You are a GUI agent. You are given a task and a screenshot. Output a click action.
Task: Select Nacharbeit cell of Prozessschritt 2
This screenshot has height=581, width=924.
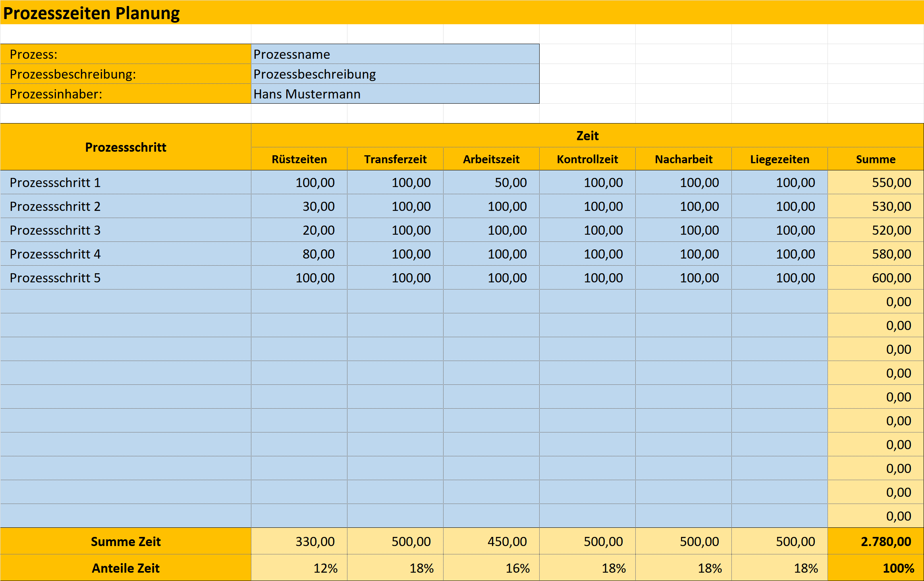[x=683, y=206]
